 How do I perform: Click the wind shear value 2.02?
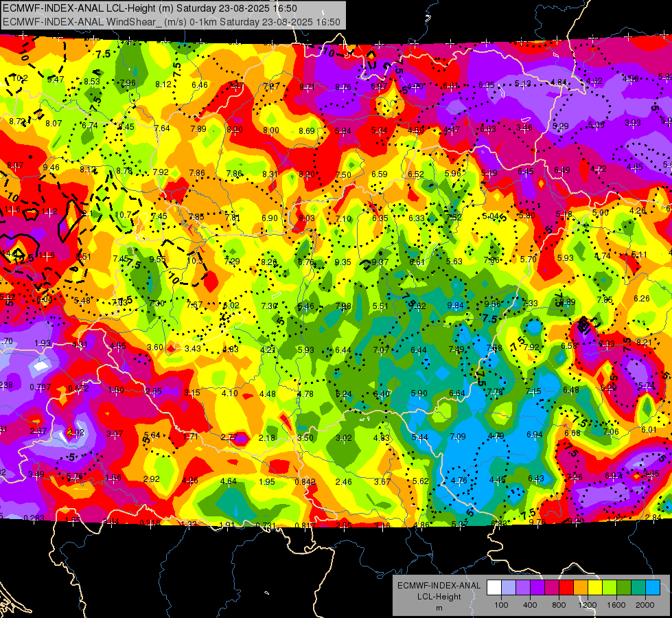coord(76,433)
